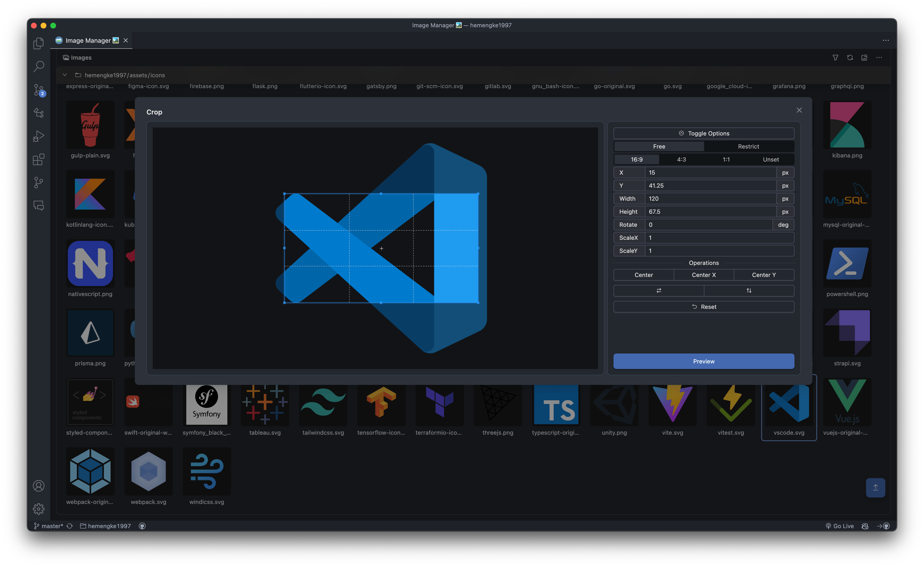Select the Image Manager editor tab
The height and width of the screenshot is (567, 924).
coord(88,41)
